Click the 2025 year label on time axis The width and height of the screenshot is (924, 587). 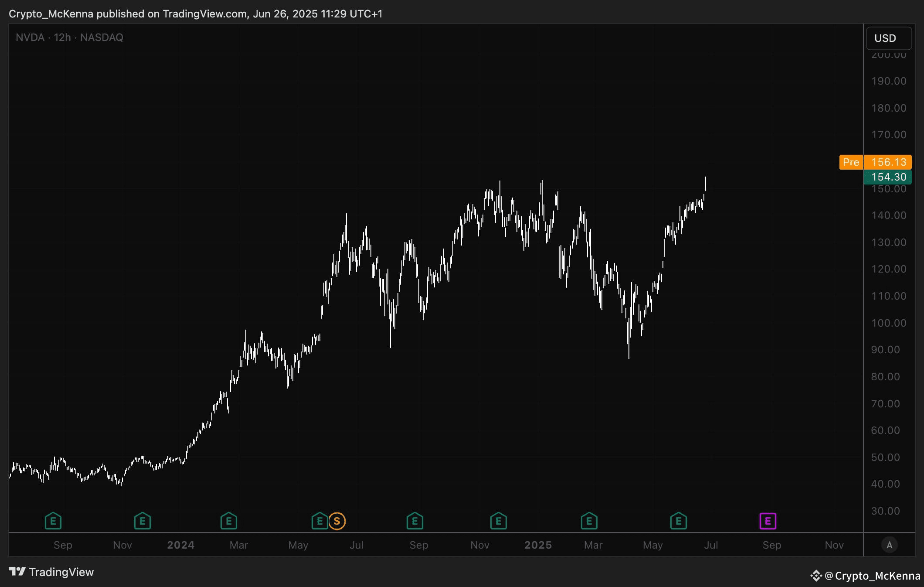pyautogui.click(x=538, y=545)
